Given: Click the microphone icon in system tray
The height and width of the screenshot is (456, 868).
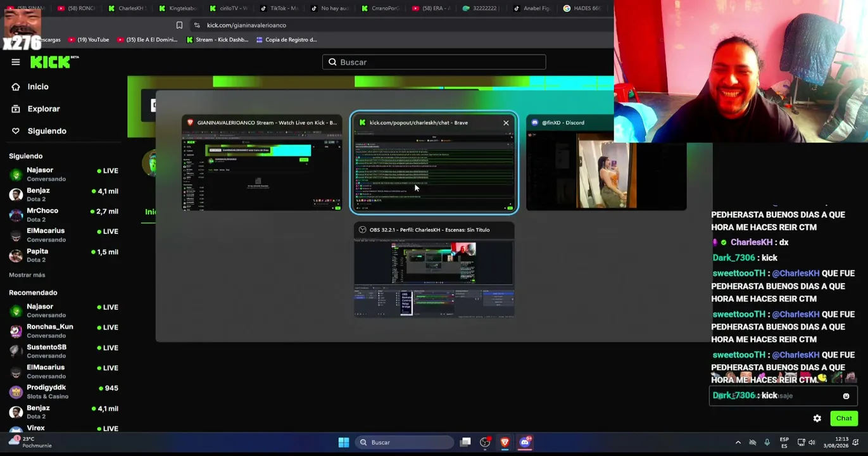Looking at the screenshot, I should 767,443.
